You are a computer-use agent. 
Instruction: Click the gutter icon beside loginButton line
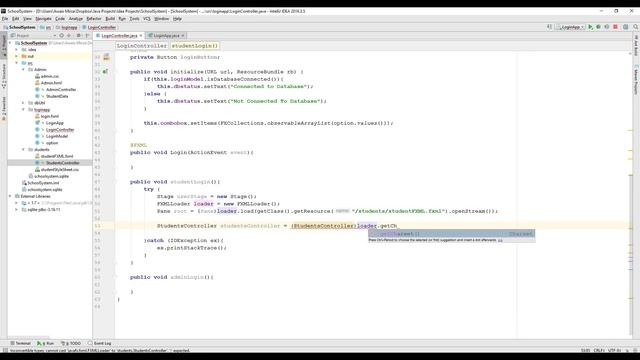pos(106,57)
